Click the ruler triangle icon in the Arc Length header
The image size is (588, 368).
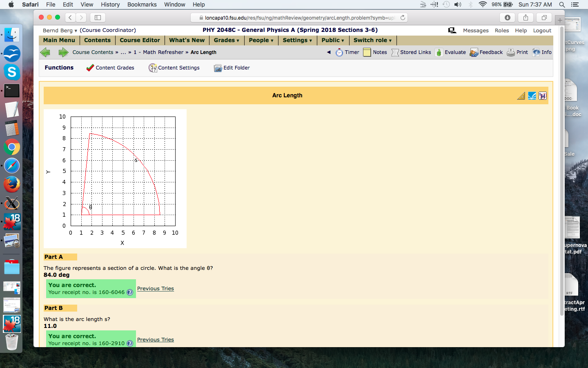tap(521, 96)
